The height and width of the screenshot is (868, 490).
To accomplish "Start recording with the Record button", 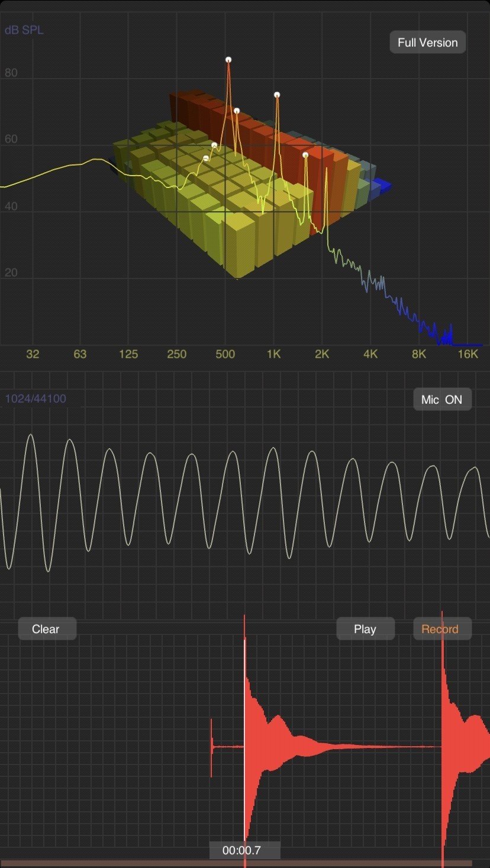I will click(x=442, y=629).
